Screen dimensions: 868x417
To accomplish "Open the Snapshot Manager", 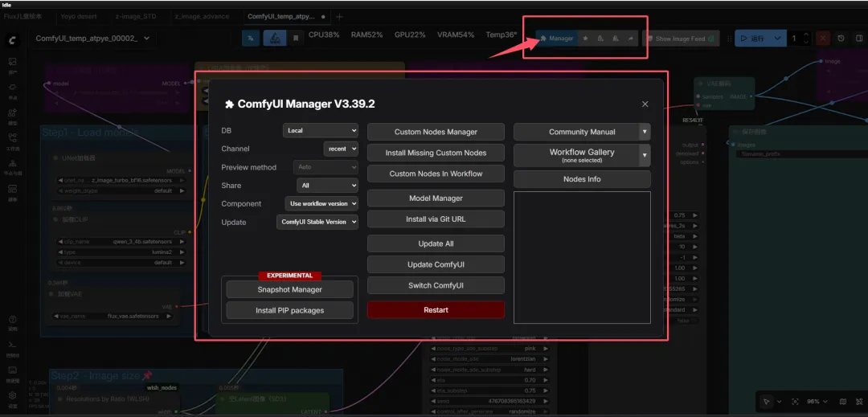I will click(x=289, y=289).
